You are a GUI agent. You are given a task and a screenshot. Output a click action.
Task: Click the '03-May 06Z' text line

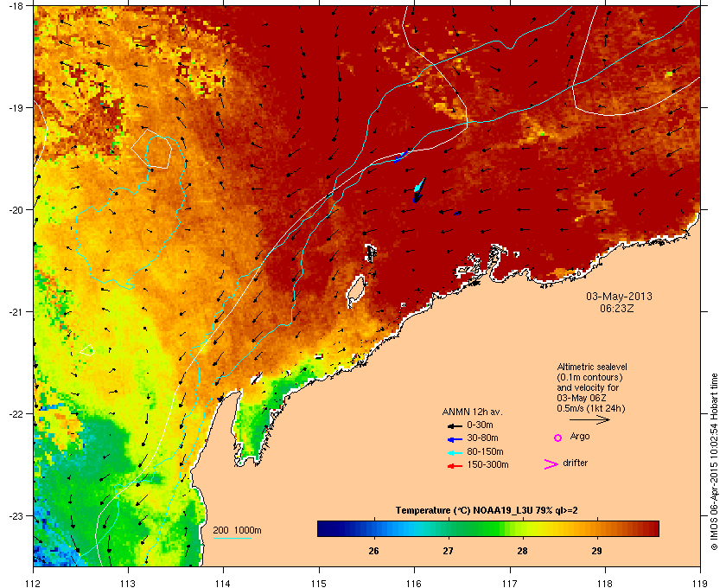click(582, 398)
